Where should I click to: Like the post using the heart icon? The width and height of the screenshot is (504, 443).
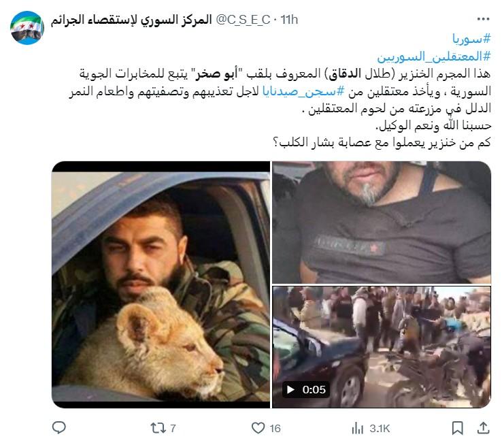tap(258, 428)
